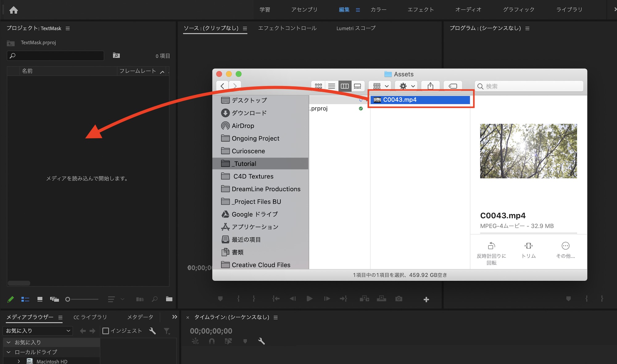Toggle timeline snap magnet icon
The image size is (617, 364).
point(212,341)
